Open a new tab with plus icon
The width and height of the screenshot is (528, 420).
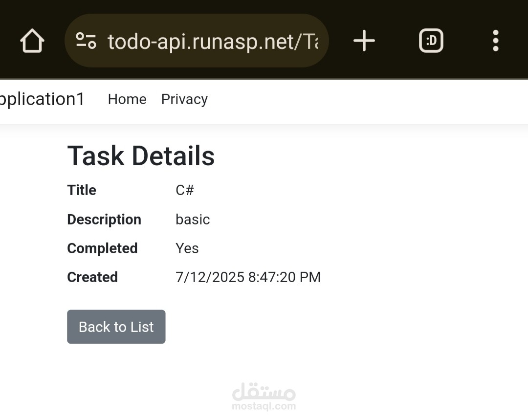click(x=364, y=41)
